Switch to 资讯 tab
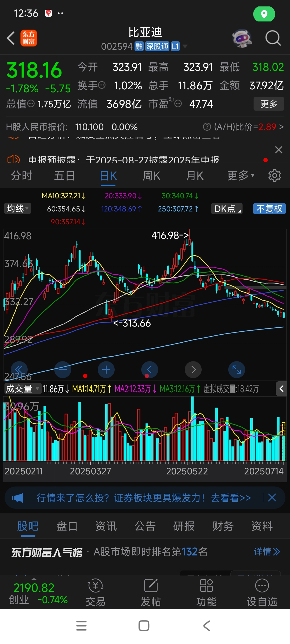Viewport: 290px width, 644px height. pyautogui.click(x=106, y=526)
